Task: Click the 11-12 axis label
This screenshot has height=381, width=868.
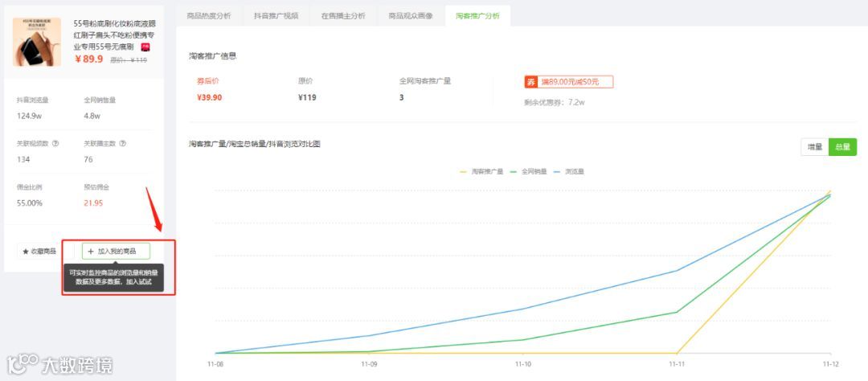Action: point(830,364)
